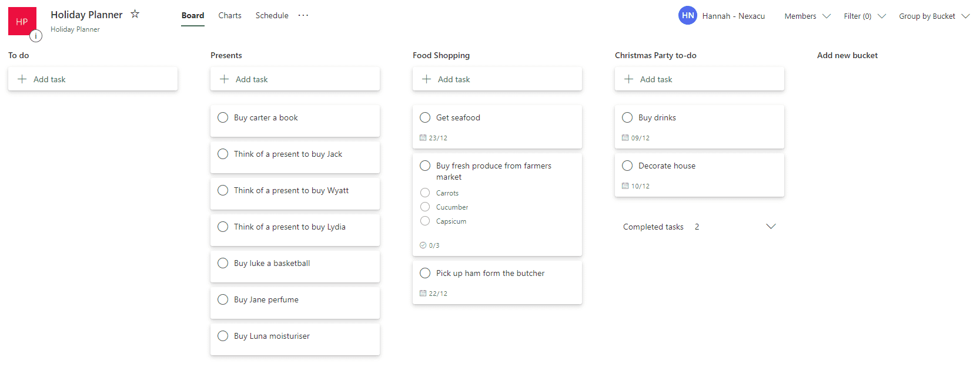
Task: Switch to the Charts tab
Action: 230,16
